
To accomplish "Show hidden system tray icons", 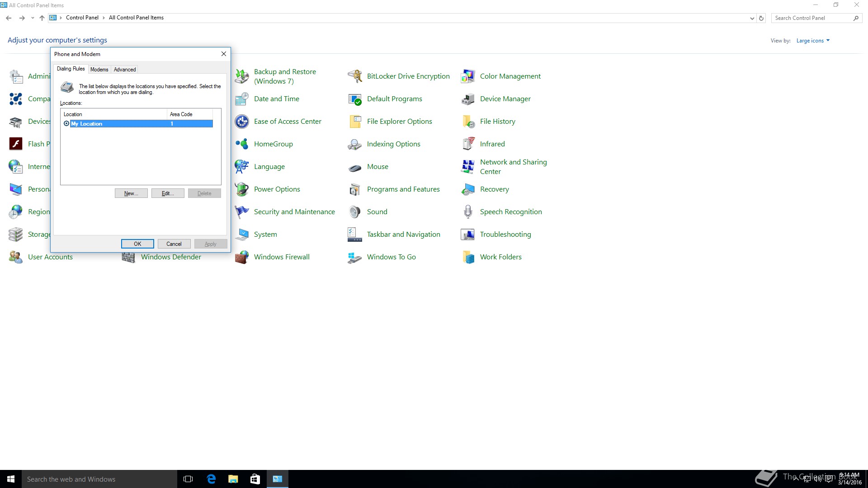I will (x=796, y=479).
